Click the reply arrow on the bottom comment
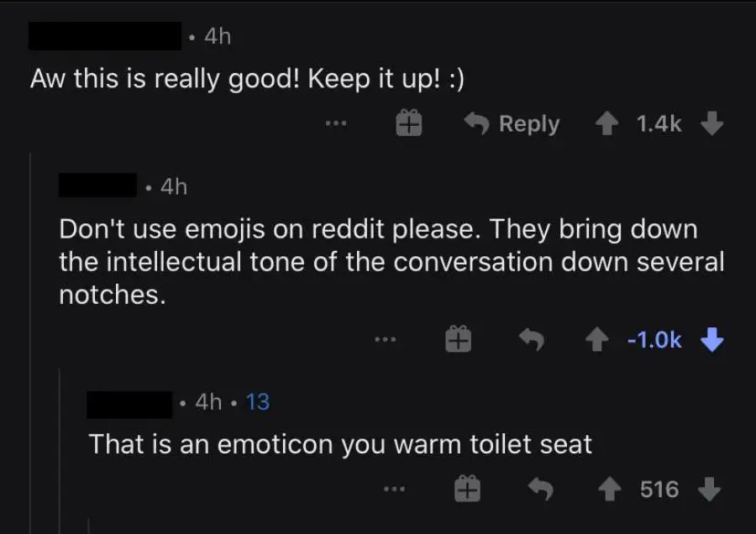 point(543,489)
